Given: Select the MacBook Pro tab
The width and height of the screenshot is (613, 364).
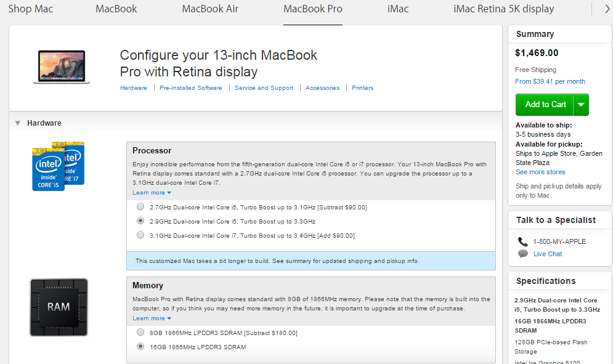Looking at the screenshot, I should [313, 9].
